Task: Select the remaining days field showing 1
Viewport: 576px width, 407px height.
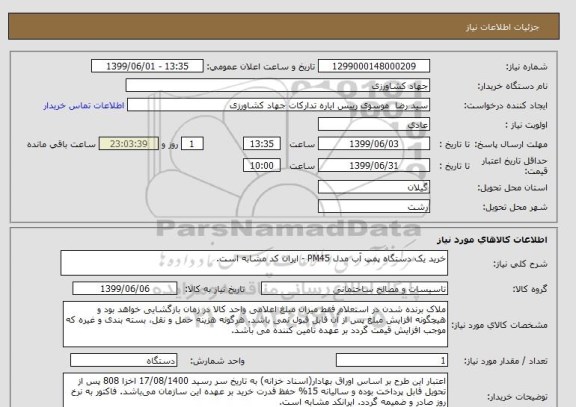Action: tap(192, 144)
